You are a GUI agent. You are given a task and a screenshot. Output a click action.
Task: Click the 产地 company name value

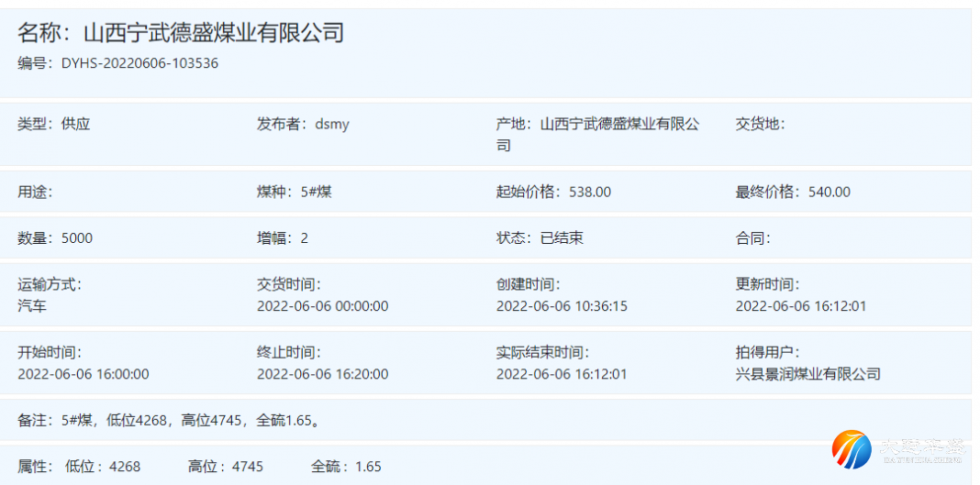[x=619, y=125]
